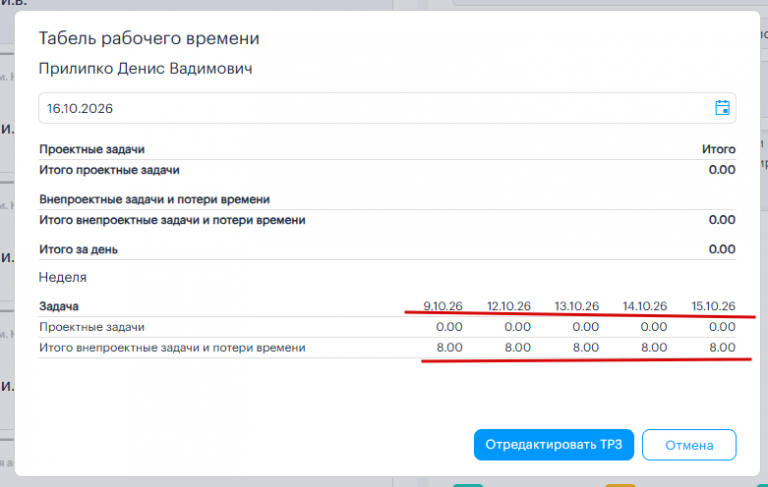Click the 8.00 value under 9.10.26
This screenshot has width=768, height=487.
coord(449,347)
